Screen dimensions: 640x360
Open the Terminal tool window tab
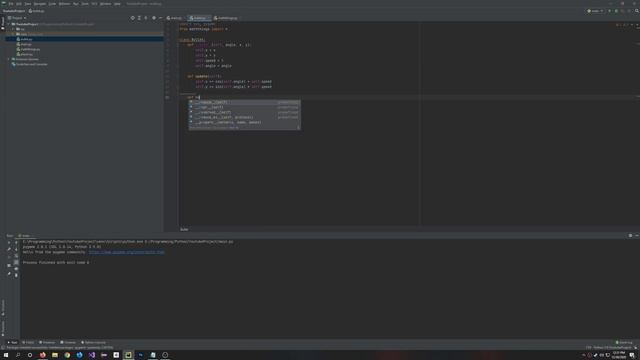pyautogui.click(x=68, y=342)
